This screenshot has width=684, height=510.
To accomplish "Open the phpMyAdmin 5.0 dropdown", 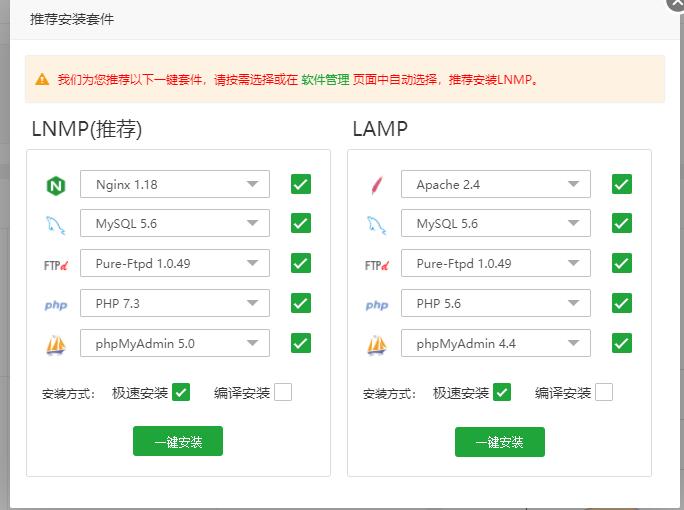I will [175, 343].
